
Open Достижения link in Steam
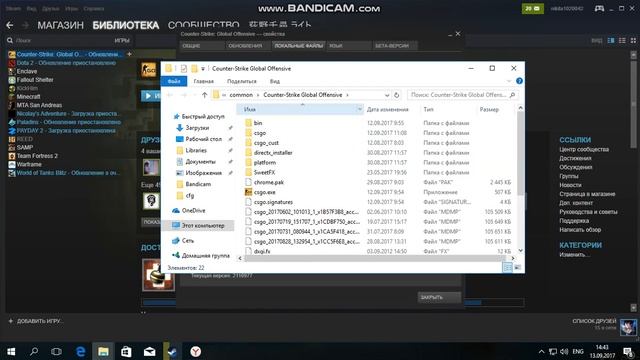(575, 158)
